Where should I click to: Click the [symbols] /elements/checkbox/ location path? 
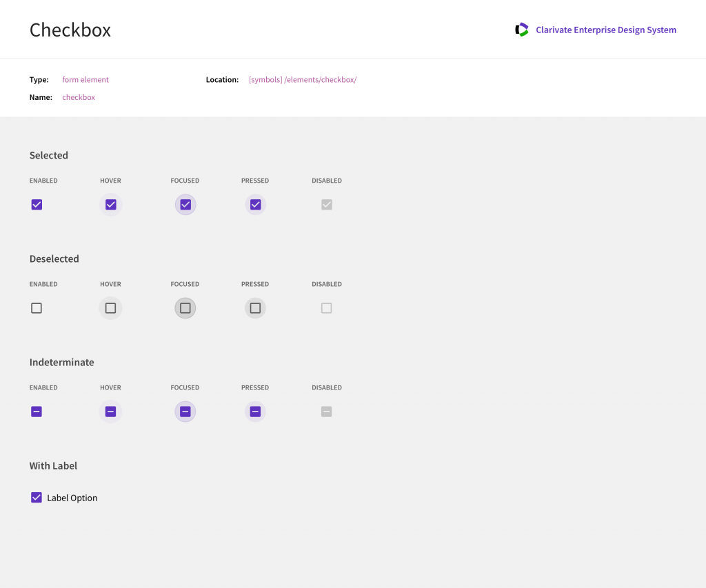coord(302,80)
